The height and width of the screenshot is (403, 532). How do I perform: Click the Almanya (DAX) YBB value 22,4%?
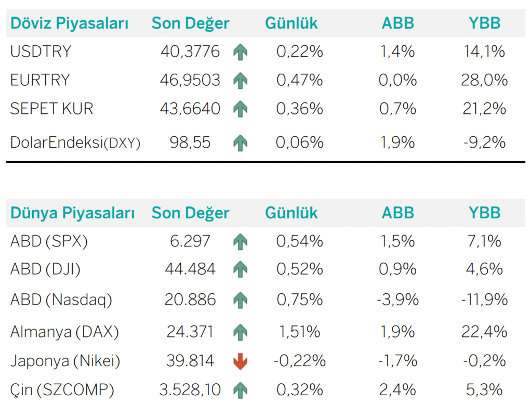pyautogui.click(x=484, y=332)
